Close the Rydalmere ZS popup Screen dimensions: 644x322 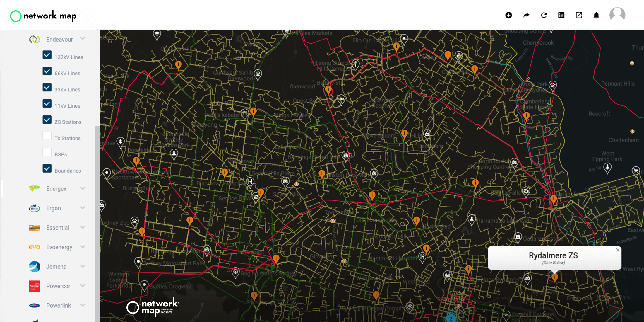click(x=618, y=250)
